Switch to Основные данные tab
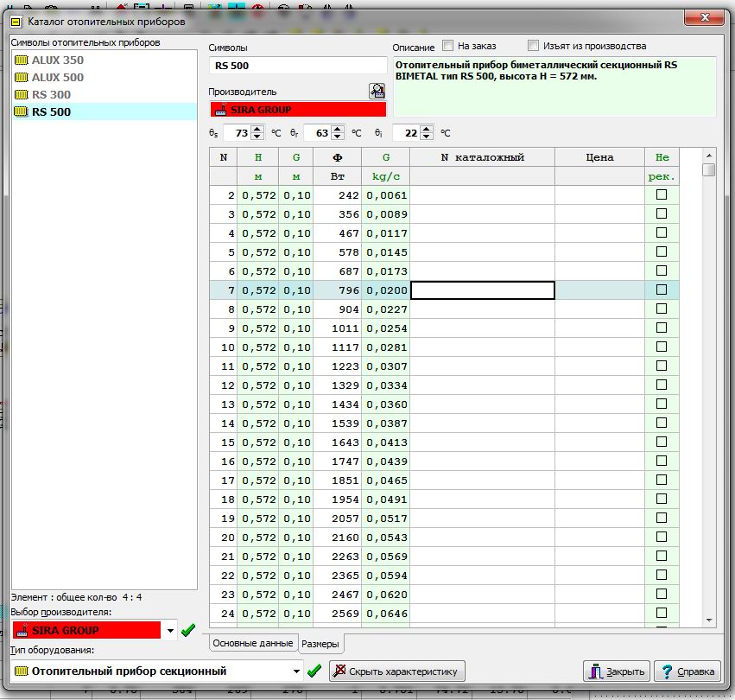 (253, 643)
